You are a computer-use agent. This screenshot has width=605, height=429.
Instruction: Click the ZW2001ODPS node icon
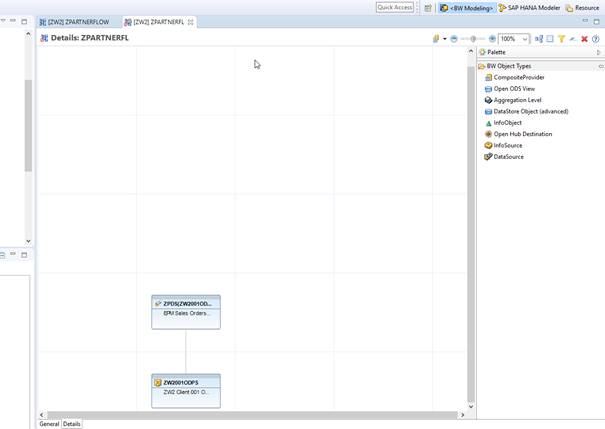[157, 383]
